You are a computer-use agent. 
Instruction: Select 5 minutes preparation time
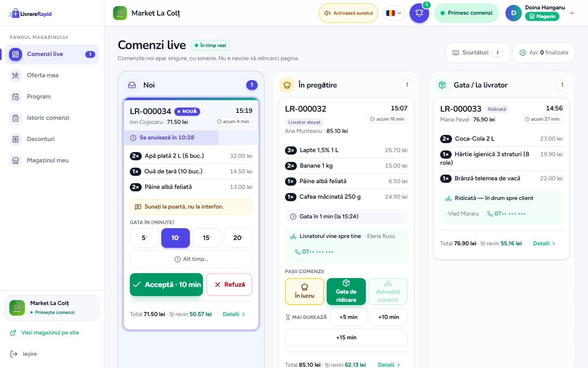pos(144,238)
